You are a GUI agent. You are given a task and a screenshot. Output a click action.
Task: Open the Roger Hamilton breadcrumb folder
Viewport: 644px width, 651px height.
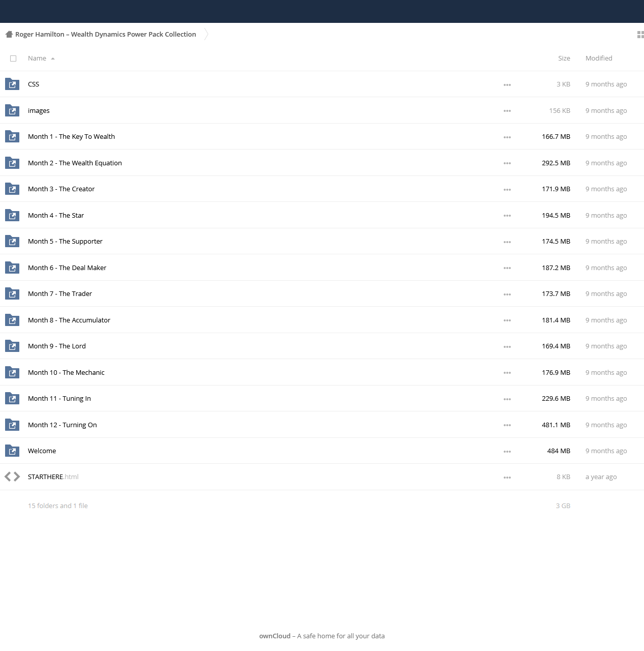(106, 35)
